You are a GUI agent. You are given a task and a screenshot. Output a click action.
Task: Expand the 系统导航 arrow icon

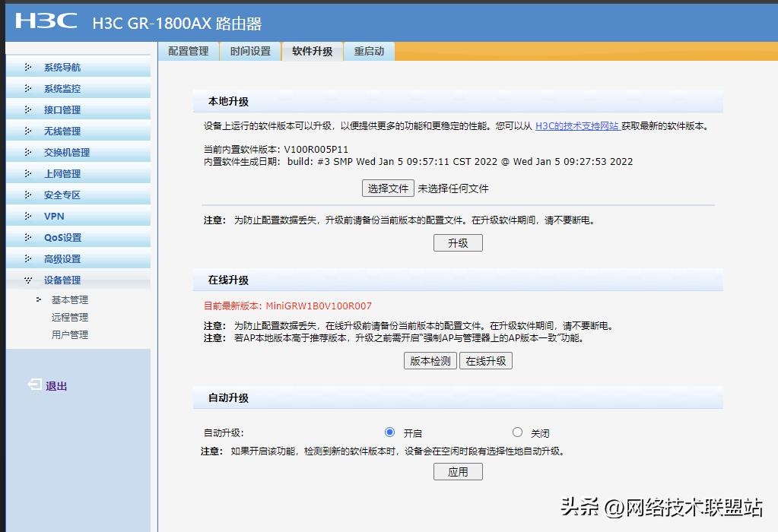click(x=28, y=67)
